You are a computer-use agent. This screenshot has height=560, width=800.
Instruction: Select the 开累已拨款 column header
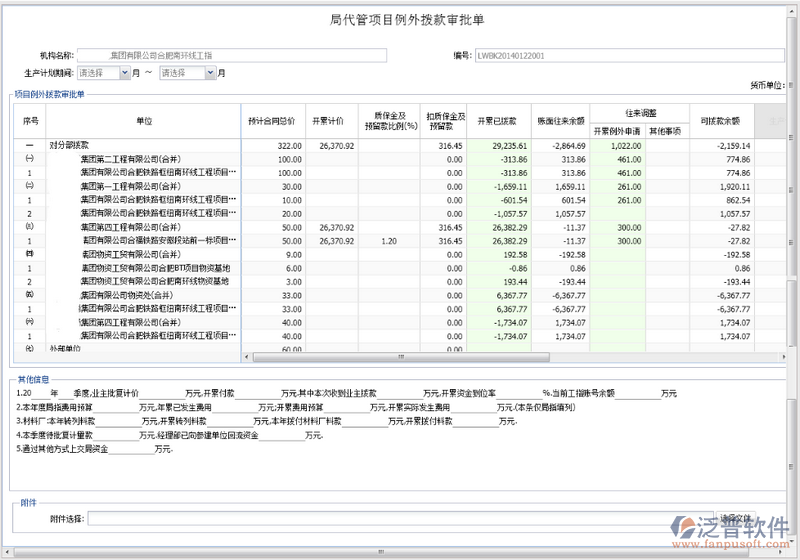[x=497, y=121]
